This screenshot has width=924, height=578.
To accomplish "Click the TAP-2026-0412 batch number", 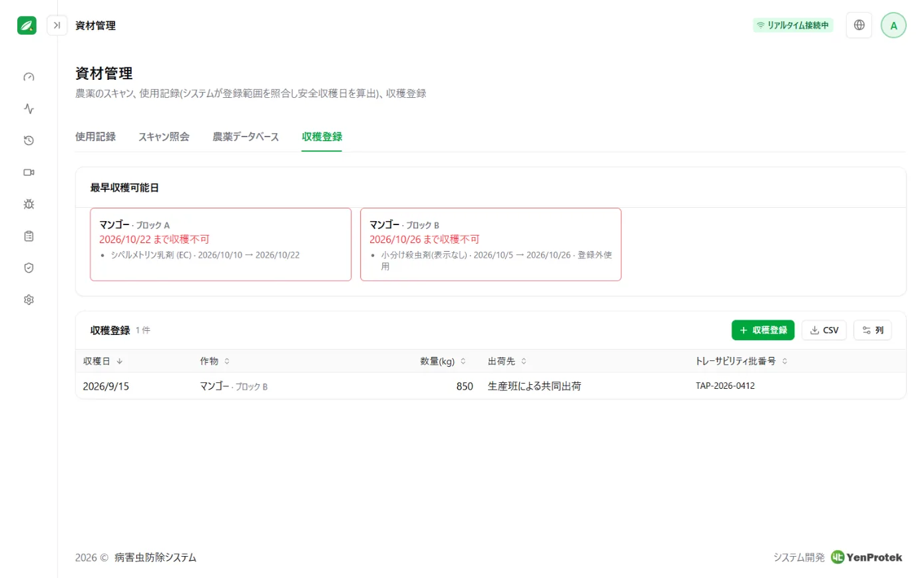I will (x=725, y=386).
